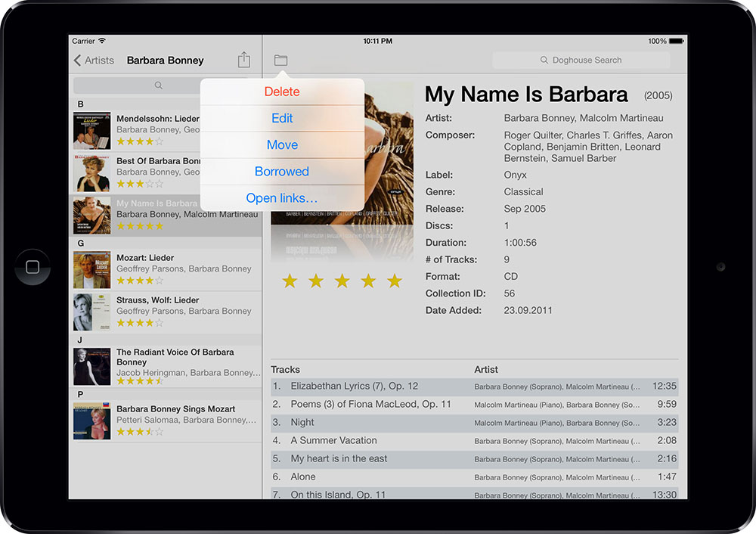Viewport: 756px width, 534px height.
Task: Choose Move from the popup menu
Action: (282, 144)
